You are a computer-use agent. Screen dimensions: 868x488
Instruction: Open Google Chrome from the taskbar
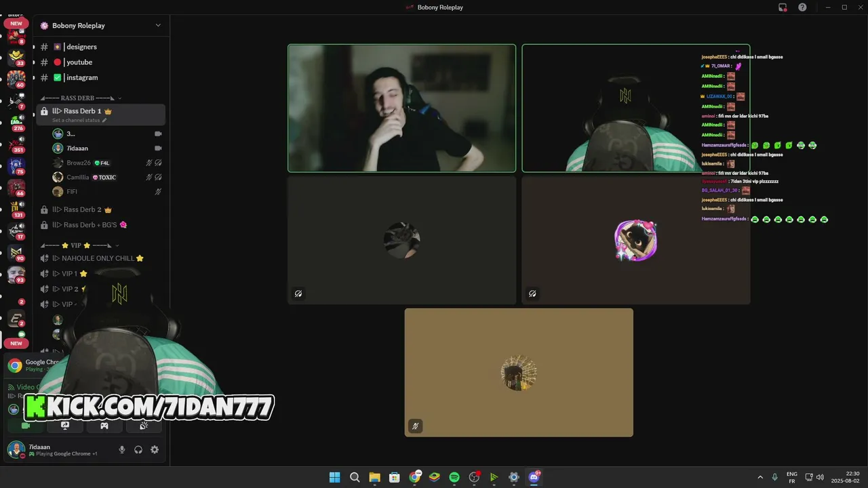pos(414,477)
